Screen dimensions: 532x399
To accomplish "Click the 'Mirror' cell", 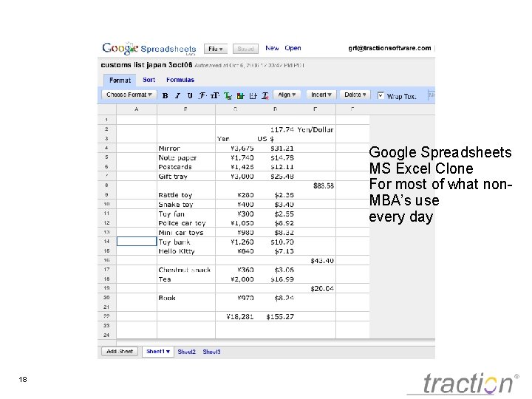I will pos(186,149).
